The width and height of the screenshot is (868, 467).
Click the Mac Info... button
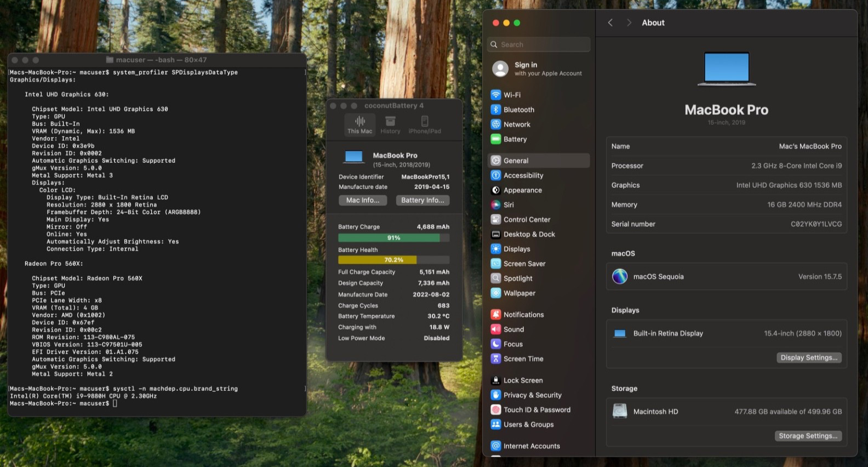(x=363, y=201)
